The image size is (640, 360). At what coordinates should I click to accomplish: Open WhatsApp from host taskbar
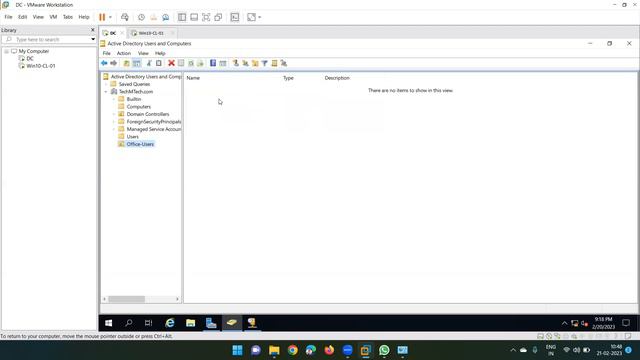tap(384, 350)
